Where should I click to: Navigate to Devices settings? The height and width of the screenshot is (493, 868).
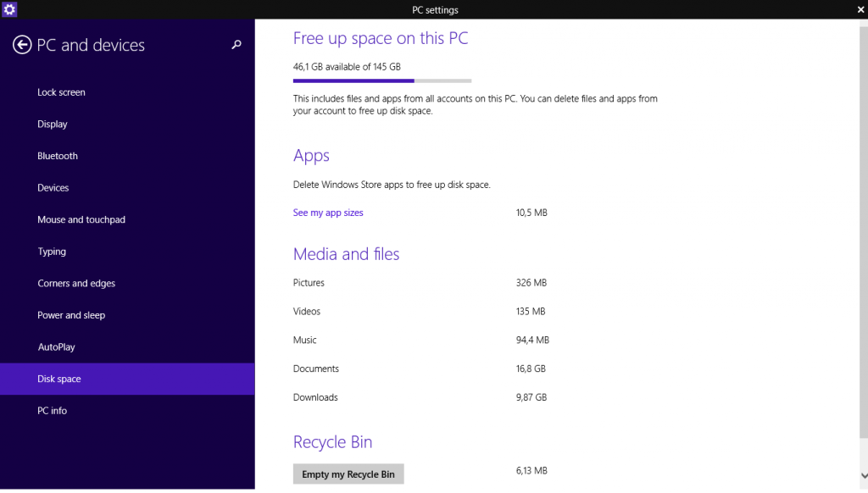click(x=53, y=187)
